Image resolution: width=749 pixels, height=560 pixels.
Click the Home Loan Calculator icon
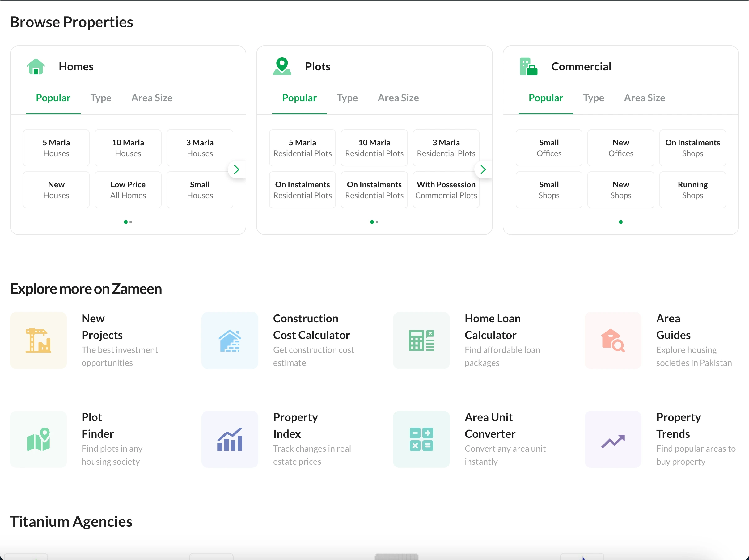pyautogui.click(x=421, y=341)
